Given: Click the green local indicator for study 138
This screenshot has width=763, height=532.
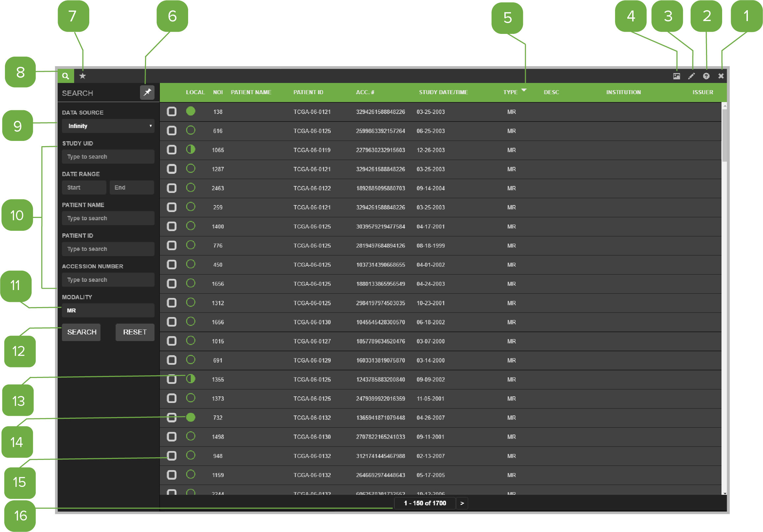Looking at the screenshot, I should point(191,112).
